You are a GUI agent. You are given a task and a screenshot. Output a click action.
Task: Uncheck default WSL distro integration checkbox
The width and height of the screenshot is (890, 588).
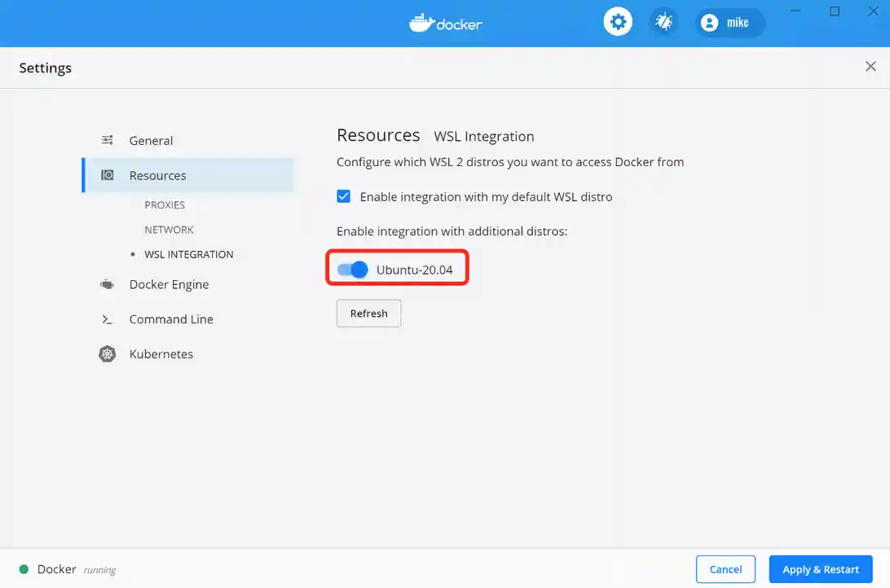coord(343,196)
